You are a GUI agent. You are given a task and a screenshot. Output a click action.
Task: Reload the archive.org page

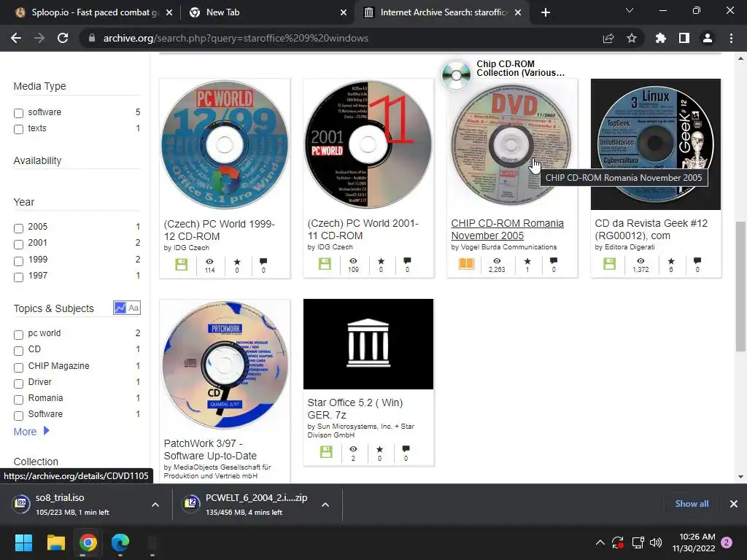click(x=63, y=38)
